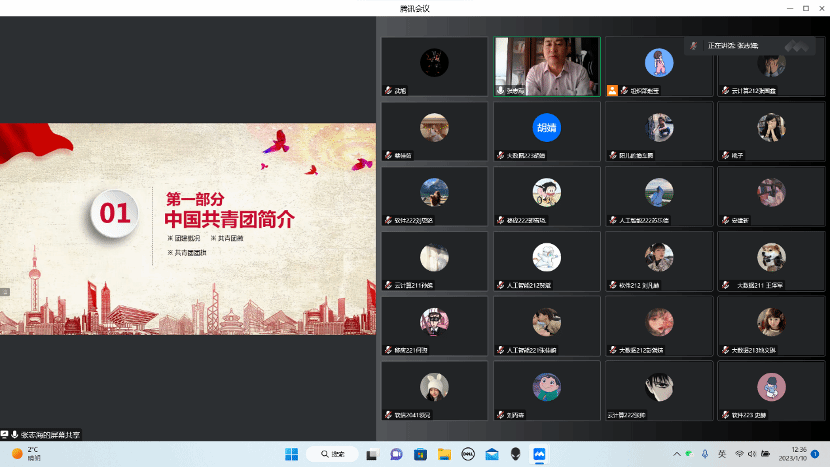The image size is (830, 468).
Task: Open the purple chat app in the taskbar
Action: (x=396, y=454)
